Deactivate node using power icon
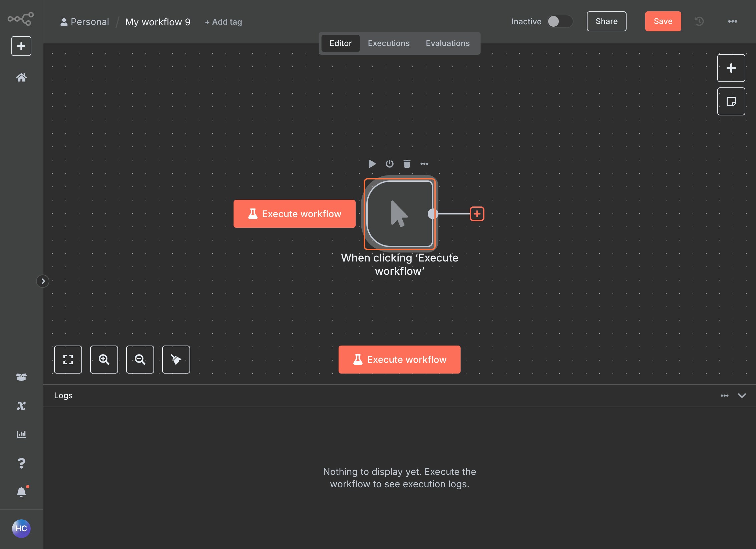The width and height of the screenshot is (756, 549). click(x=389, y=164)
